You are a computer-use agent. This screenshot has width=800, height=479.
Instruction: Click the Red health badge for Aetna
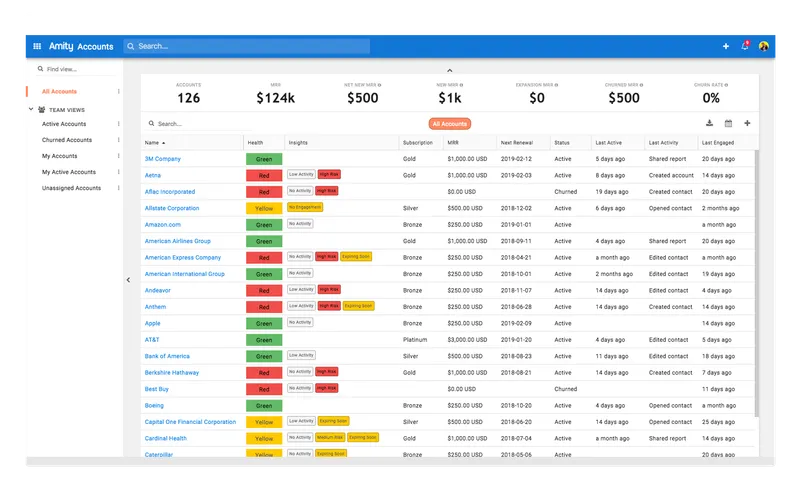click(x=264, y=175)
